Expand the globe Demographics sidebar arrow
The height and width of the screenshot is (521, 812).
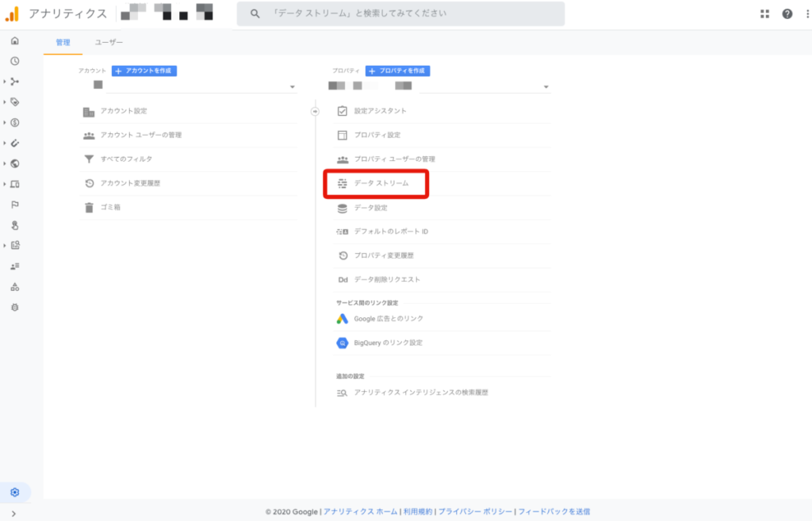pyautogui.click(x=5, y=163)
